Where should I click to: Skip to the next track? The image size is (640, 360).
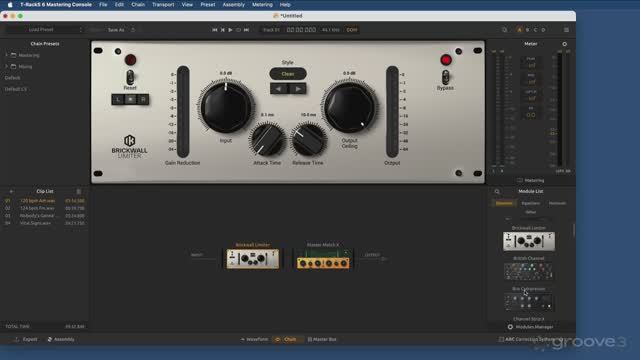coord(247,30)
